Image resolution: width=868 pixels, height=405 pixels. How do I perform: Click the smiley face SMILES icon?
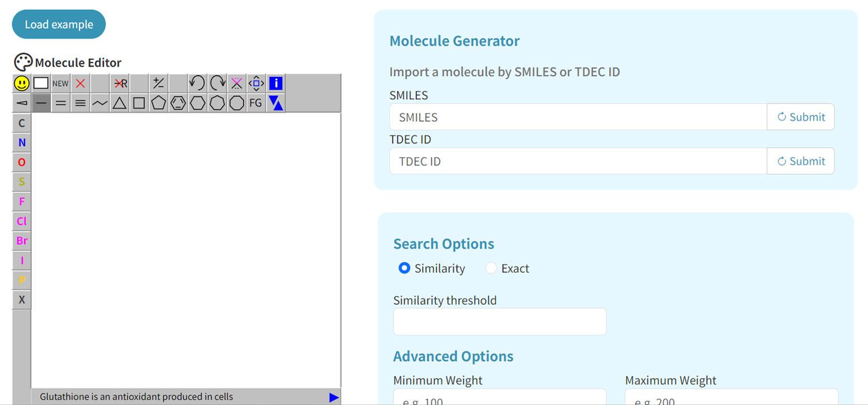[x=21, y=83]
